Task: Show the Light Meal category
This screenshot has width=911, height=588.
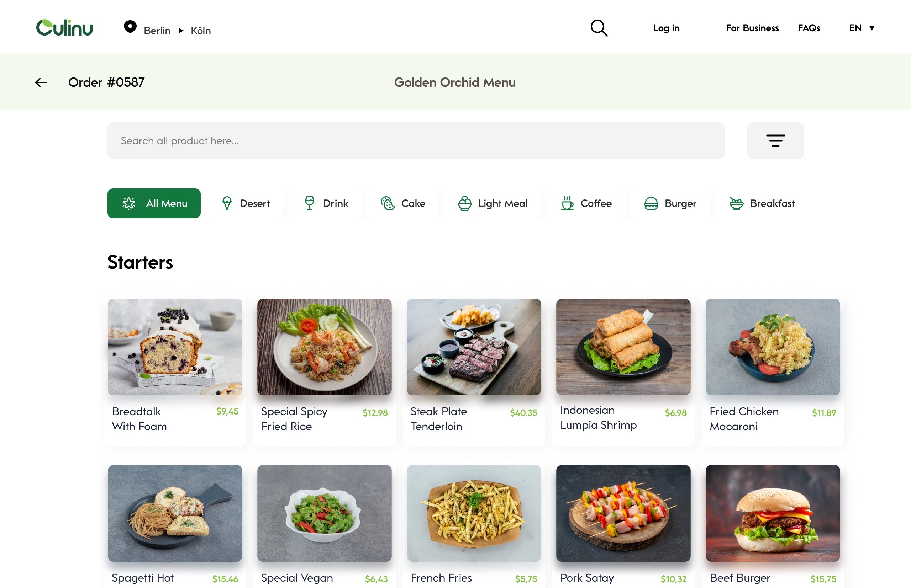Action: pos(492,203)
